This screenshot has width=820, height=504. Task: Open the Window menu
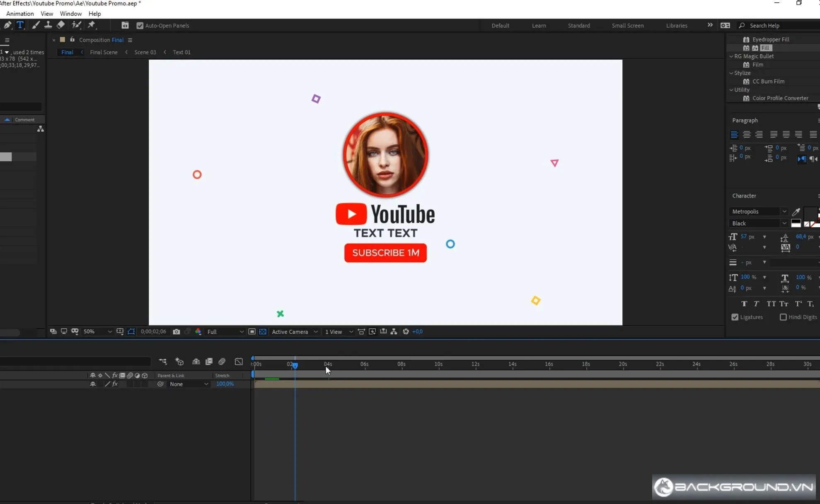[71, 14]
